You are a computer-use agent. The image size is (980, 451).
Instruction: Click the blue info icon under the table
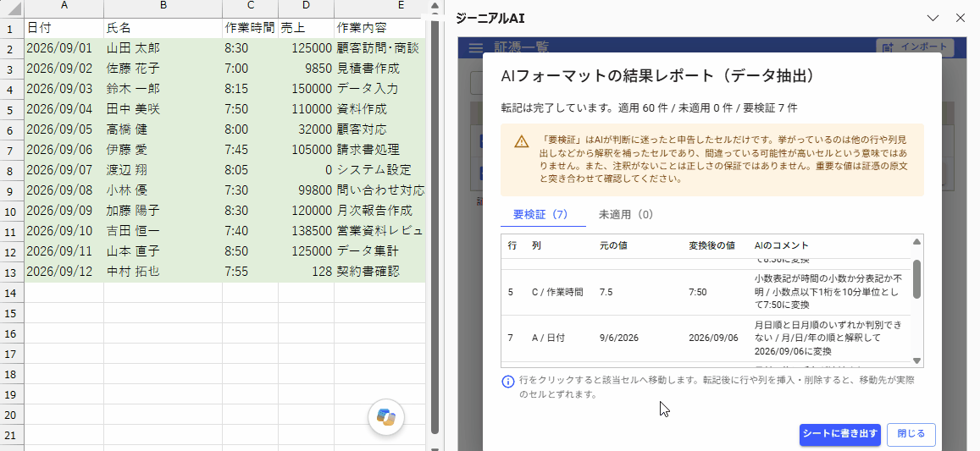(x=509, y=381)
